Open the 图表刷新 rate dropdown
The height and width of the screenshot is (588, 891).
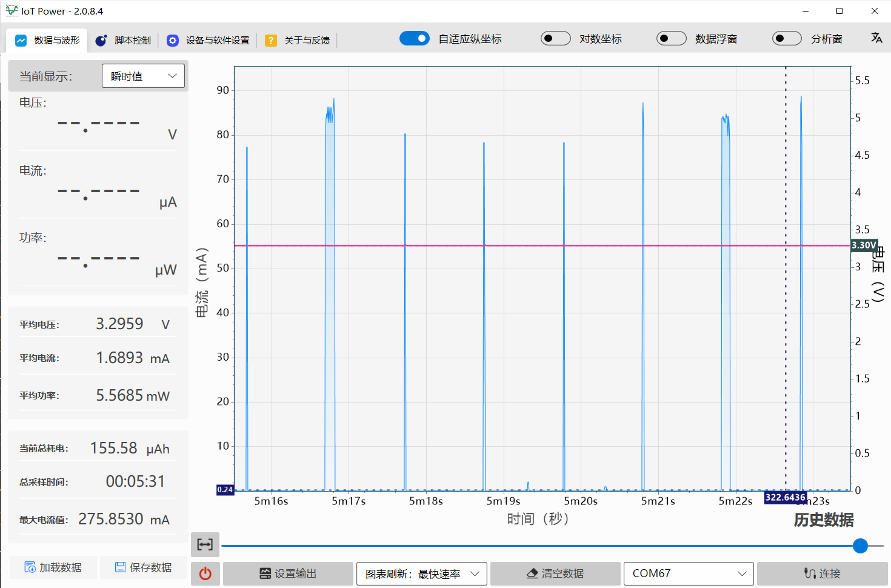(x=422, y=573)
